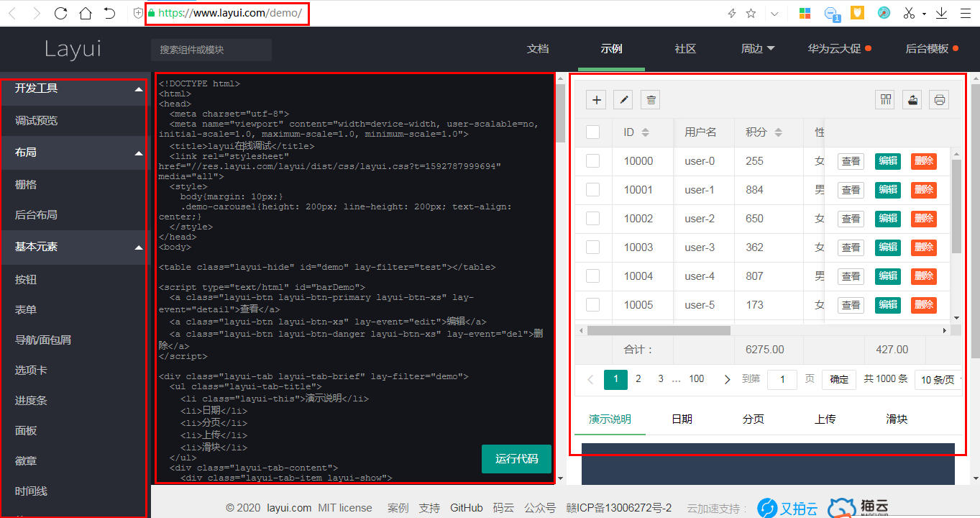Switch to the 分页 demo tab
This screenshot has width=980, height=518.
[754, 419]
